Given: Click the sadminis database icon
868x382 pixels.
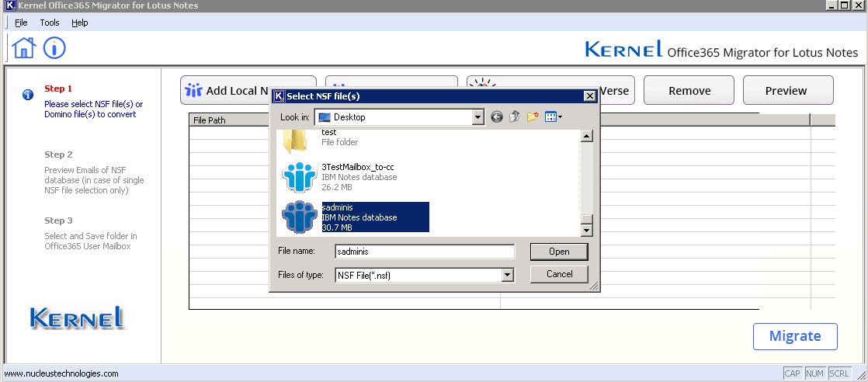Looking at the screenshot, I should pos(300,217).
